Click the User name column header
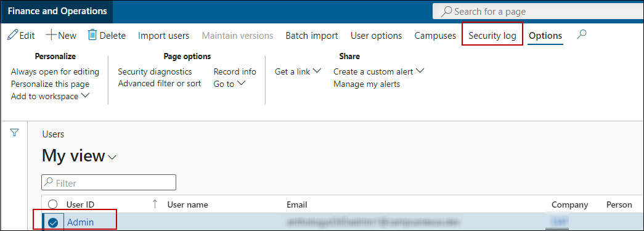The image size is (644, 231). pos(188,205)
